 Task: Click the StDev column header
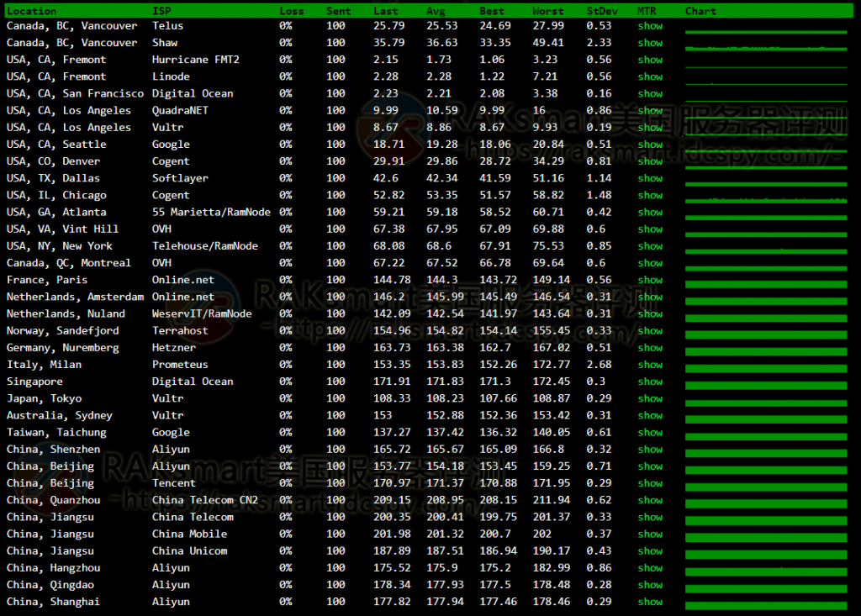pos(602,11)
